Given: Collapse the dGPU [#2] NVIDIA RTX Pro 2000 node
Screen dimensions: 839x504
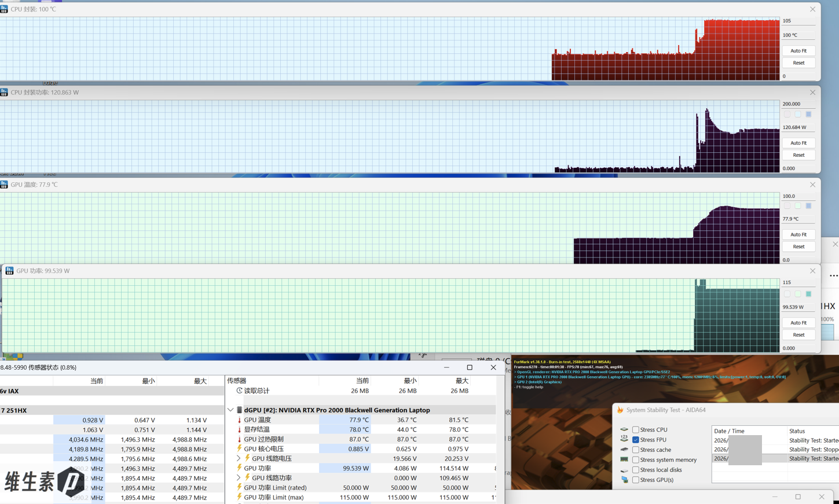Looking at the screenshot, I should tap(230, 410).
